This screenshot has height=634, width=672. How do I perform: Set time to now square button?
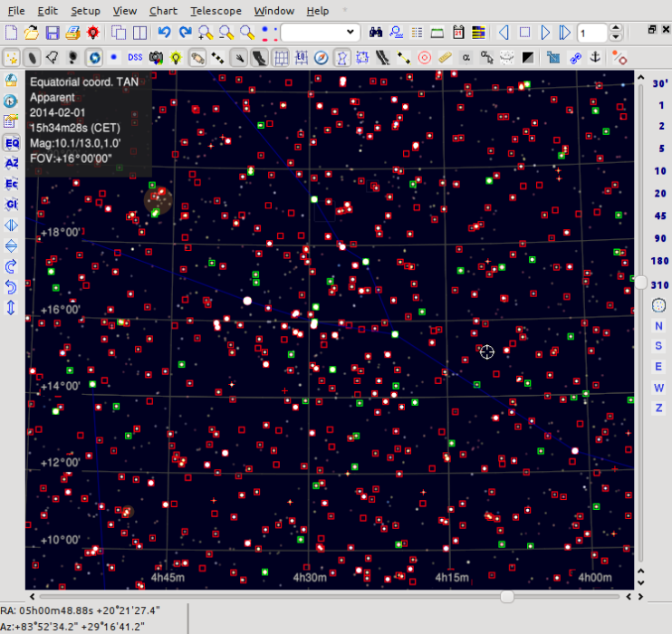tap(524, 33)
